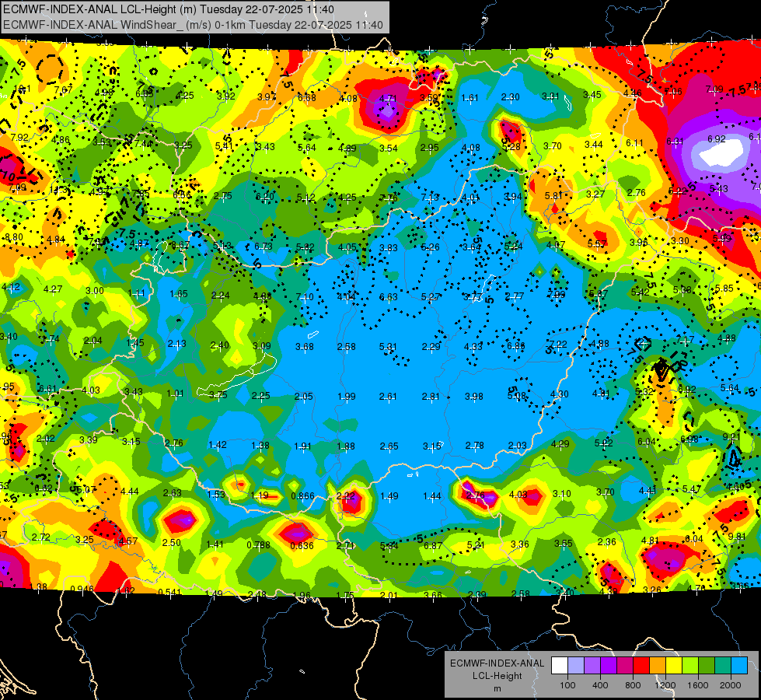The width and height of the screenshot is (761, 700).
Task: Click the legend label 'LCL-Height'
Action: pyautogui.click(x=497, y=676)
